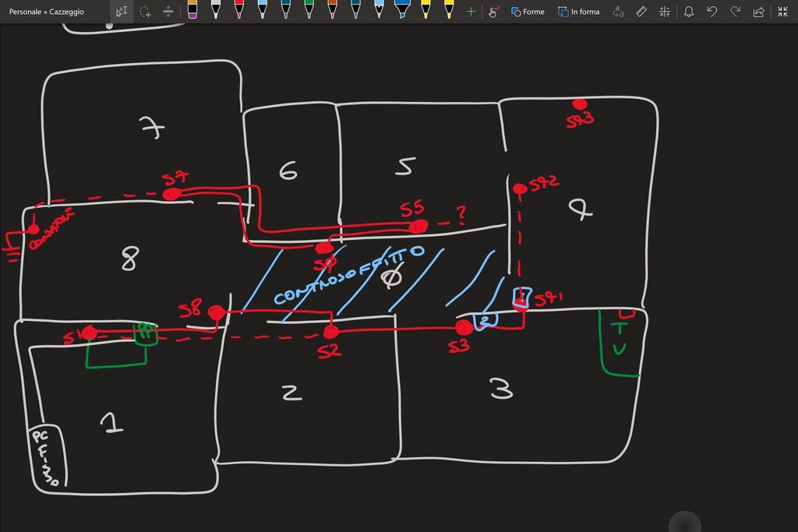Undo the last ink stroke
Viewport: 798px width, 532px height.
[x=711, y=12]
